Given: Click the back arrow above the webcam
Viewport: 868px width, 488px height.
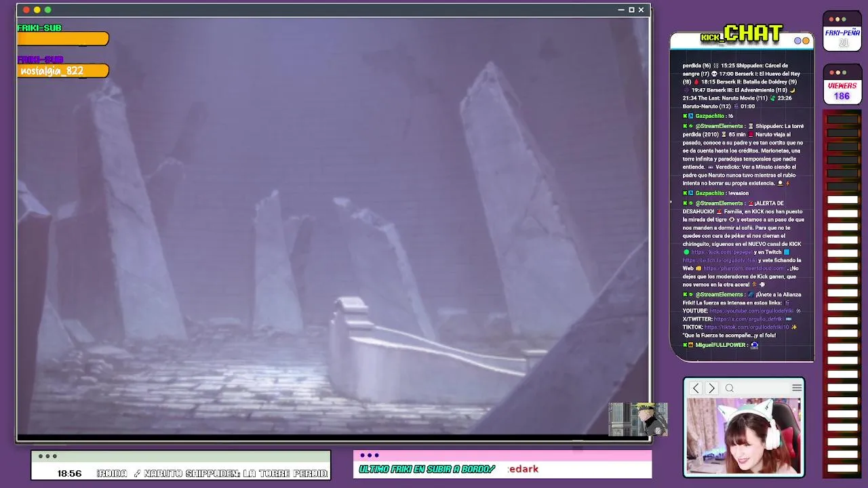Looking at the screenshot, I should [x=696, y=388].
